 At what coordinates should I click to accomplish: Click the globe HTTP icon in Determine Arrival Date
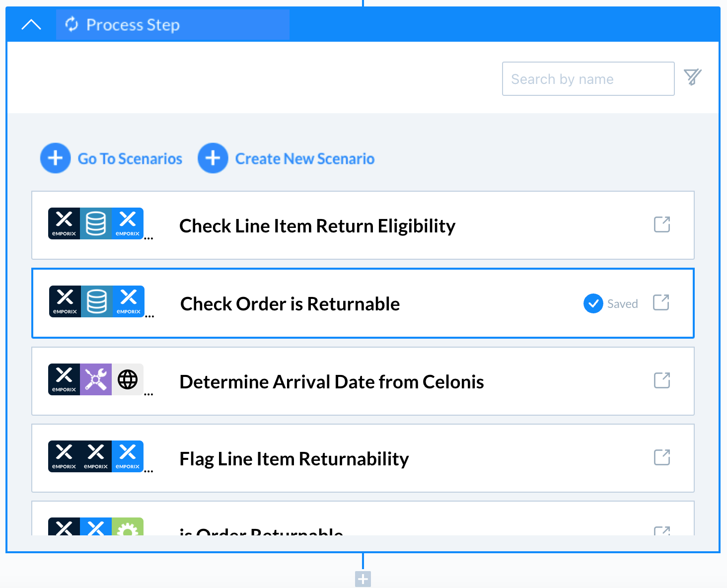coord(128,380)
